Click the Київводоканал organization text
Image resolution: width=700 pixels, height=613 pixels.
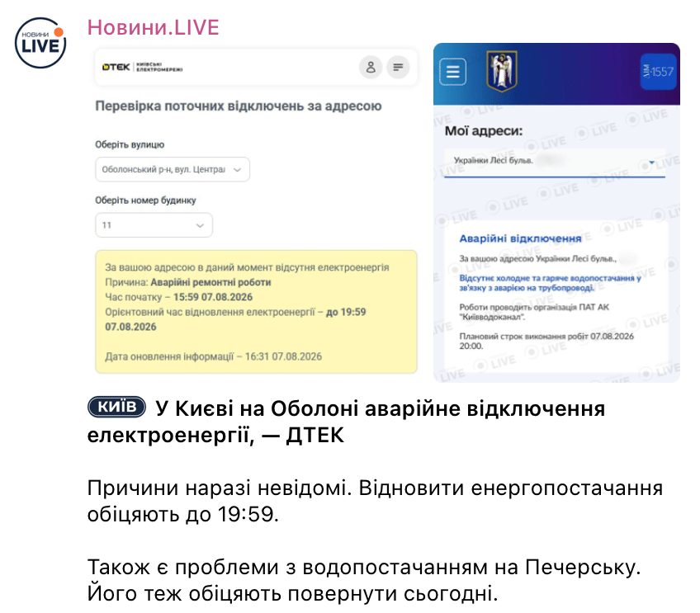tap(534, 312)
